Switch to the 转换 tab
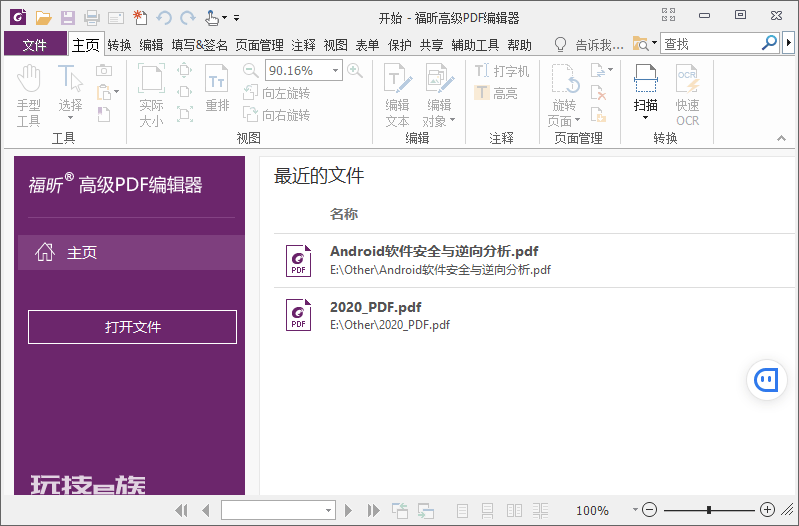This screenshot has height=526, width=799. (x=119, y=45)
